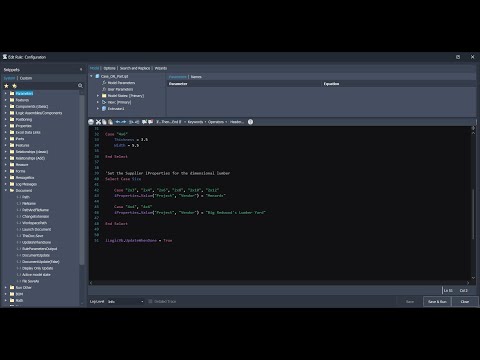Select the UpdateWhenDone snippet
This screenshot has height=360, width=480.
[x=36, y=242]
